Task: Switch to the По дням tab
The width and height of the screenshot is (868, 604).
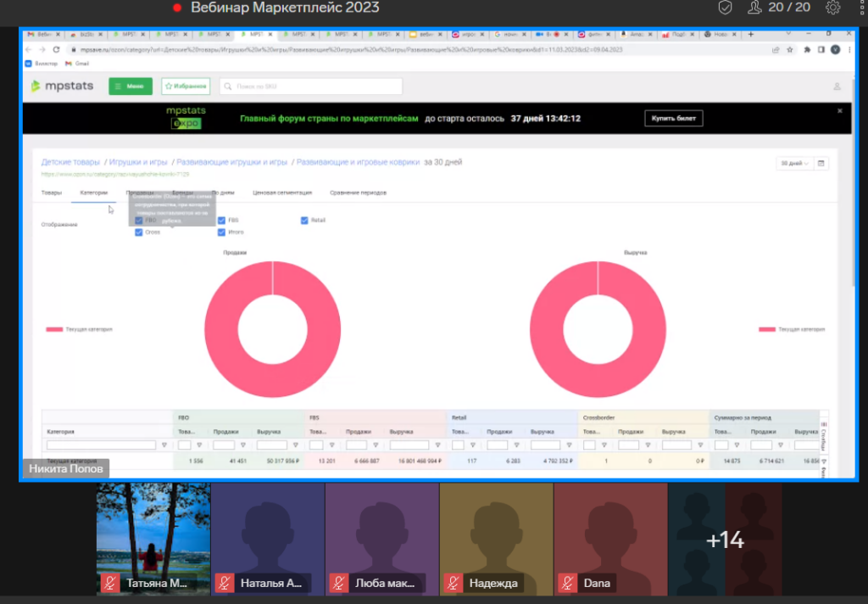Action: pyautogui.click(x=223, y=193)
